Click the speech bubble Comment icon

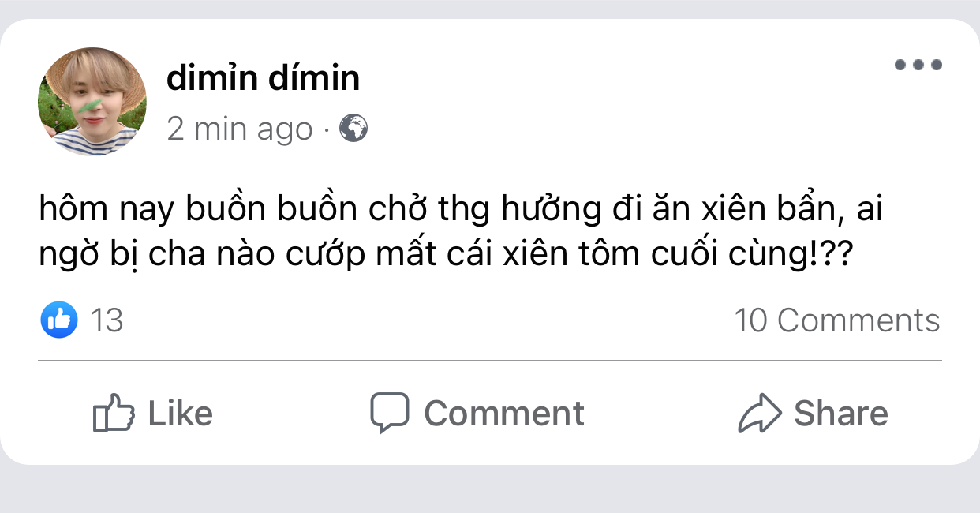(x=390, y=412)
